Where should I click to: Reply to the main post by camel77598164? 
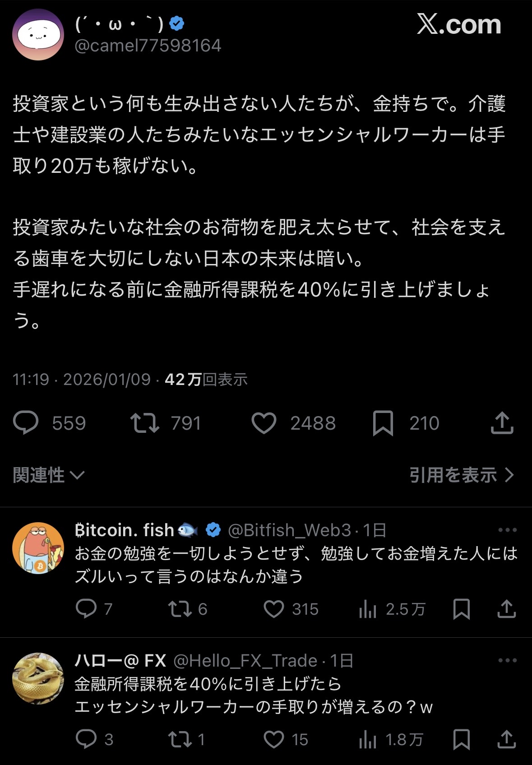click(26, 423)
